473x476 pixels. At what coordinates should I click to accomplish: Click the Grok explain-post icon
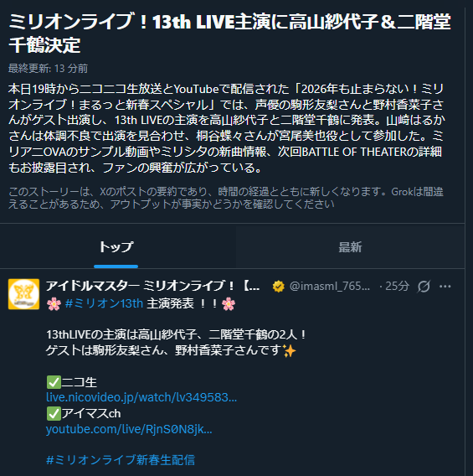click(x=424, y=287)
